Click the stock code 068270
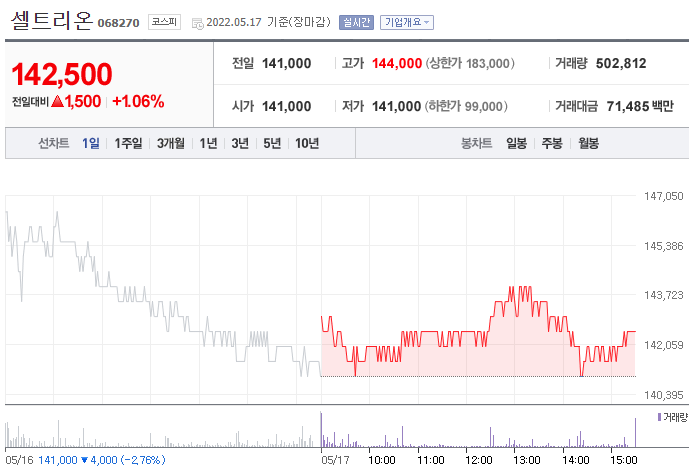689x471 pixels. (118, 23)
